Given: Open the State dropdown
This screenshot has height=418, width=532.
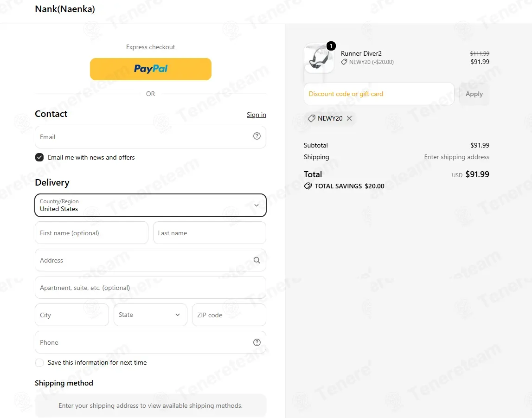Looking at the screenshot, I should pyautogui.click(x=150, y=315).
